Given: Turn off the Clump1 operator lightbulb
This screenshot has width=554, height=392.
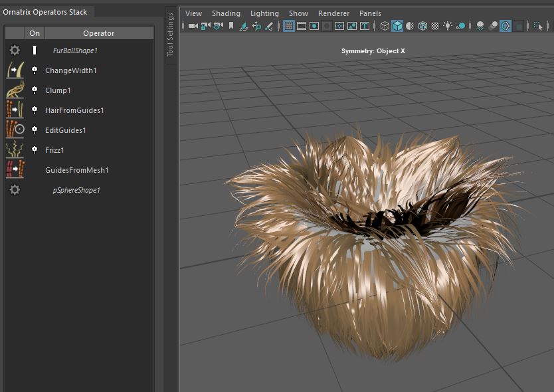Looking at the screenshot, I should [x=35, y=90].
